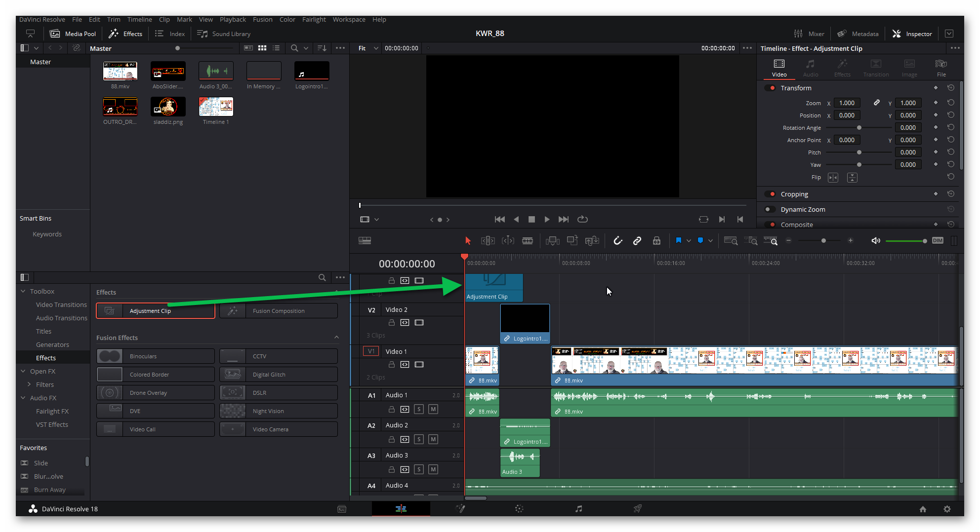Toggle timeline snapping magnet icon

pyautogui.click(x=617, y=241)
